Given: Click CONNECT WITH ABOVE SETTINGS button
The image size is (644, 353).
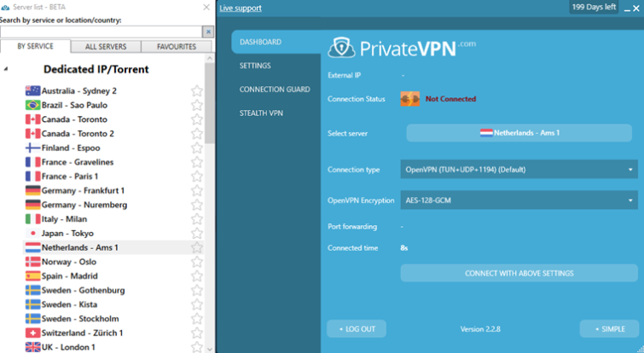Looking at the screenshot, I should point(519,274).
